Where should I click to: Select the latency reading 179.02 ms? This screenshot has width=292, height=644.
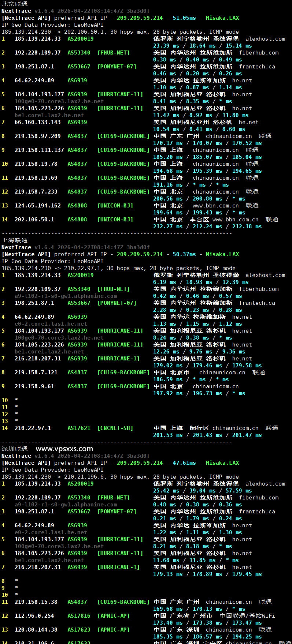pyautogui.click(x=168, y=365)
